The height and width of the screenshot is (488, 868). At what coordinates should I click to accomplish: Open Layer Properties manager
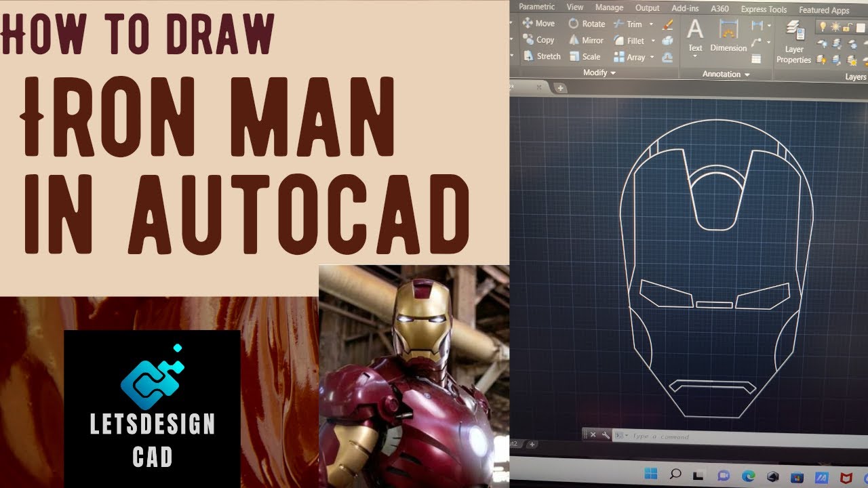pos(793,42)
